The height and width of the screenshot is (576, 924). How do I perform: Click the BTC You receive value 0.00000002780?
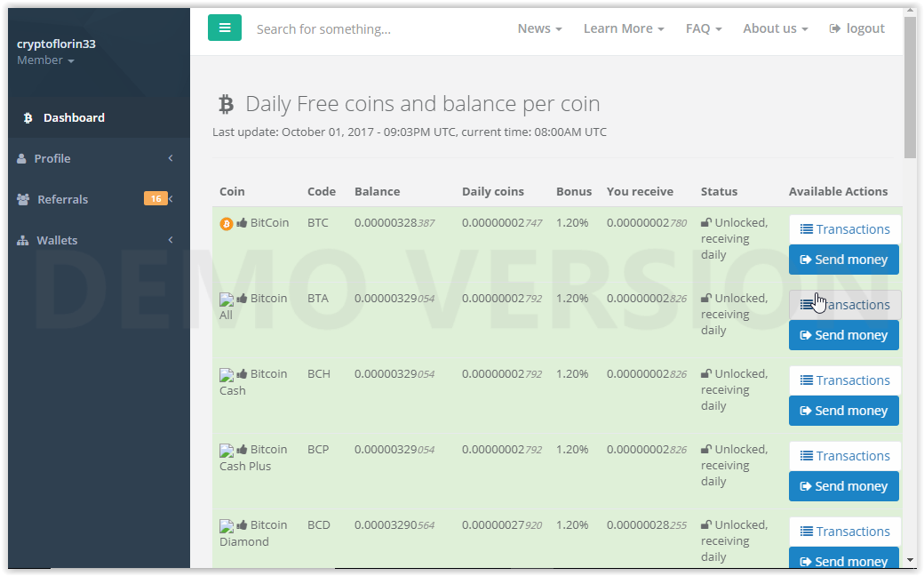647,223
